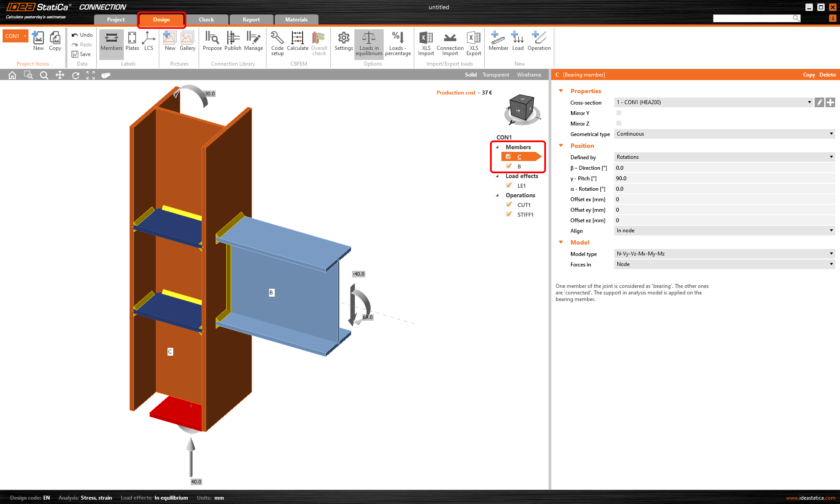
Task: Open the Model type dropdown
Action: click(x=831, y=254)
